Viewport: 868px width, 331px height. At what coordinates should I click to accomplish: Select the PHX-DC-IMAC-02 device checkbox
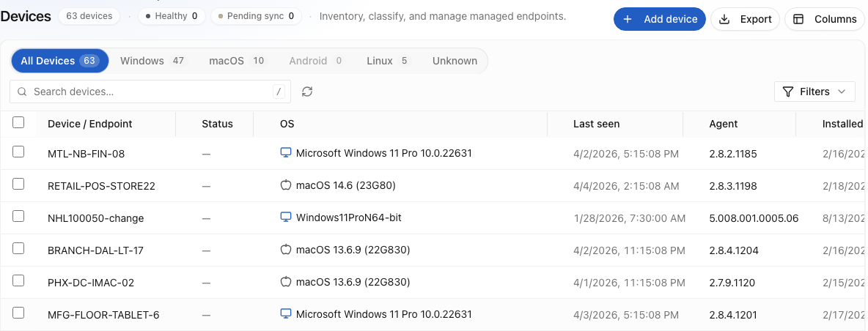pos(18,280)
